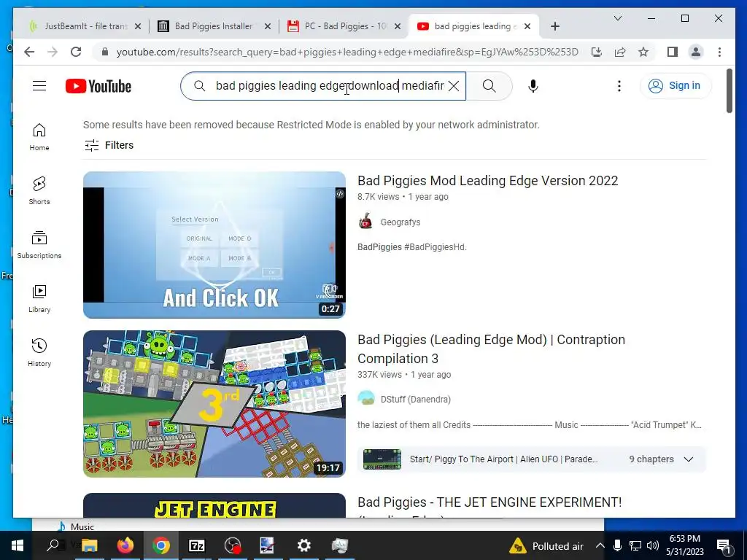The width and height of the screenshot is (747, 560).
Task: Open DStuff (Danendra) channel name link
Action: [x=415, y=399]
